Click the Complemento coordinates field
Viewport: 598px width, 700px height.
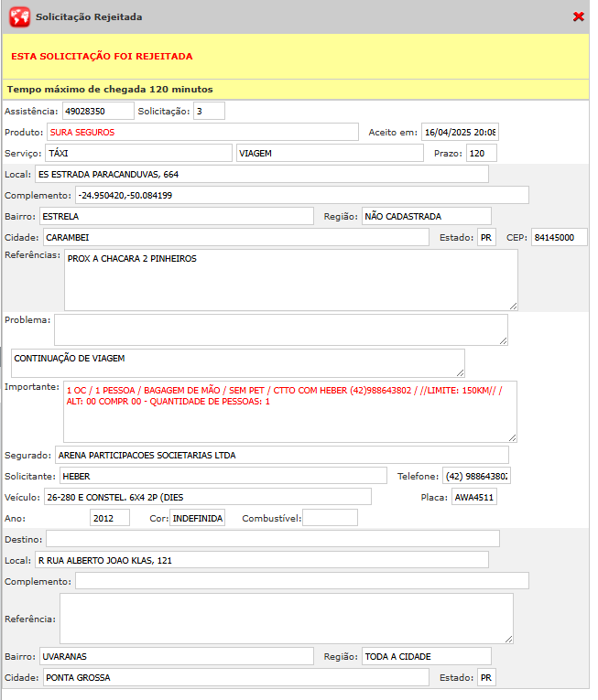pos(302,195)
